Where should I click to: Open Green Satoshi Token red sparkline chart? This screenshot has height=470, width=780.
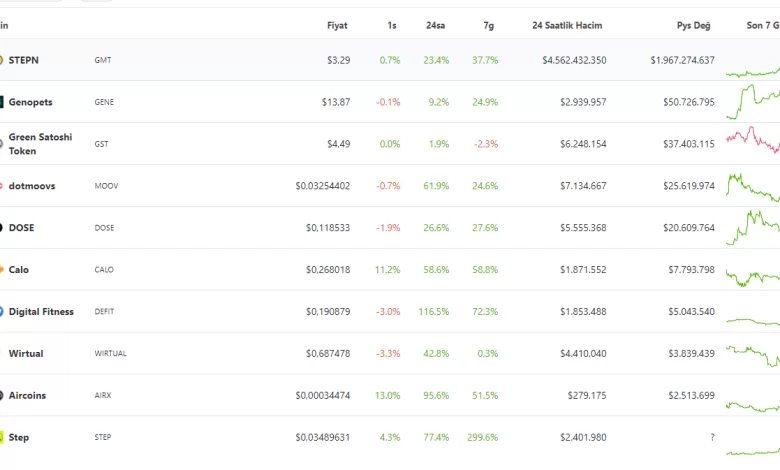click(x=753, y=139)
